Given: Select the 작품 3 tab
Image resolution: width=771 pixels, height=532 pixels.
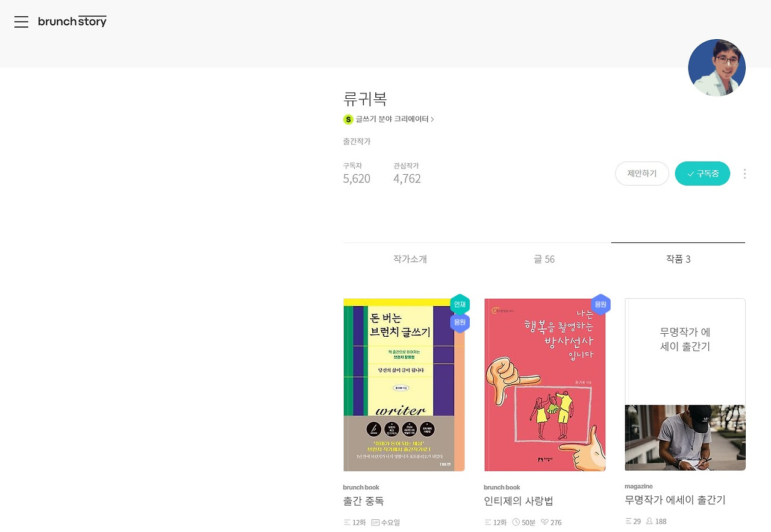Looking at the screenshot, I should pos(678,259).
